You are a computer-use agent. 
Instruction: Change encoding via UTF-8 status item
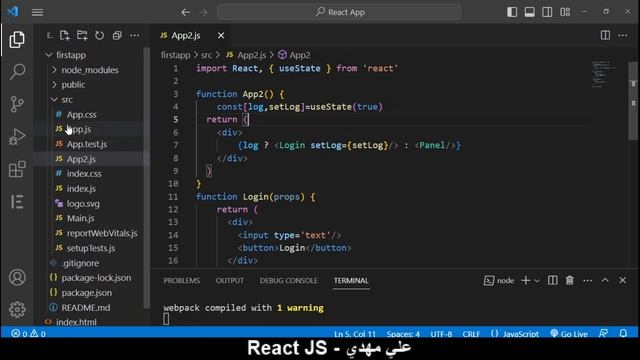point(441,334)
